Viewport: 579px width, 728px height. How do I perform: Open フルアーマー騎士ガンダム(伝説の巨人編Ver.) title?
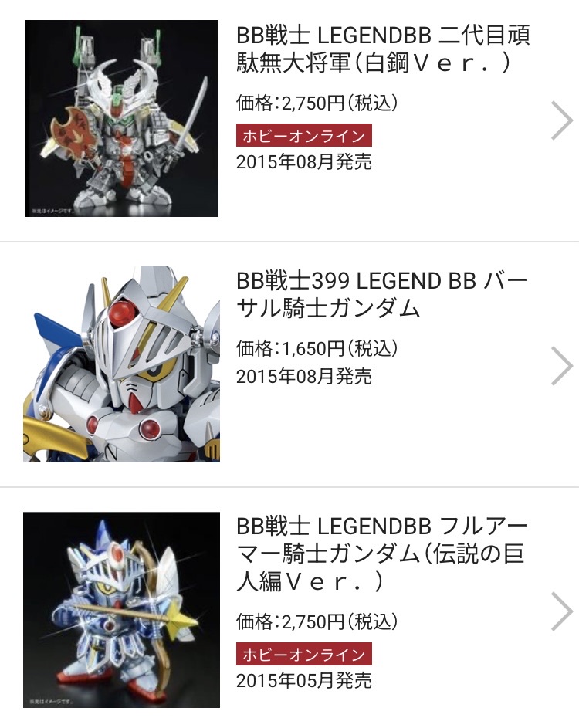(381, 554)
